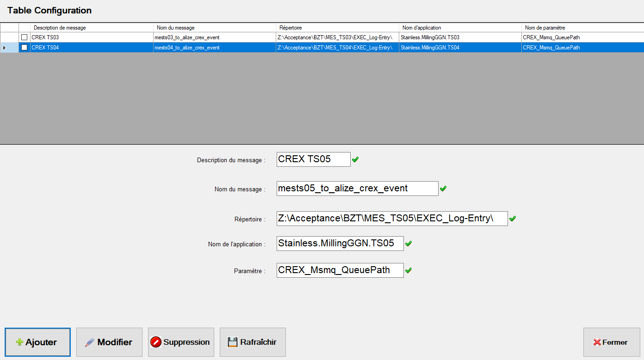Check the CREX TS04 row checkbox
644x360 pixels.
pyautogui.click(x=25, y=48)
